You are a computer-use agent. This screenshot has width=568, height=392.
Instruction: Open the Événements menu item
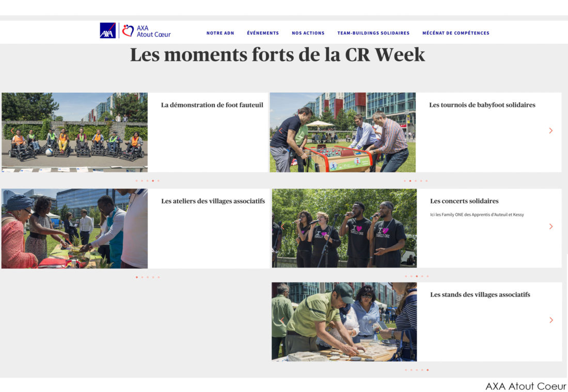[263, 33]
